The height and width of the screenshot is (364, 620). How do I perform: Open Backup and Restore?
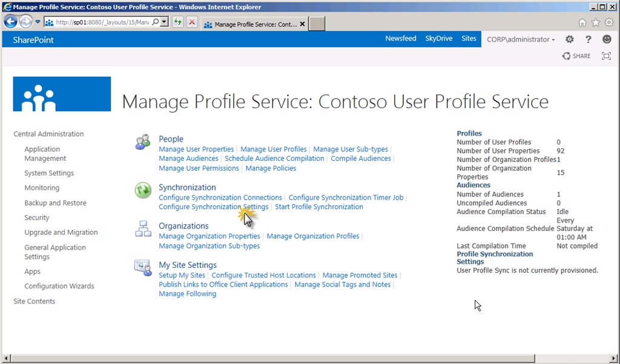coord(55,203)
